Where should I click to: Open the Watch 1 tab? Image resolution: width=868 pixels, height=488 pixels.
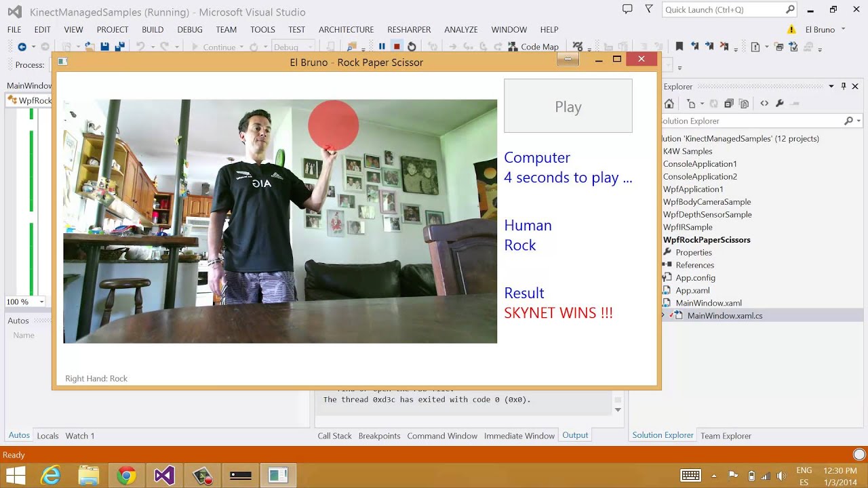click(x=80, y=436)
